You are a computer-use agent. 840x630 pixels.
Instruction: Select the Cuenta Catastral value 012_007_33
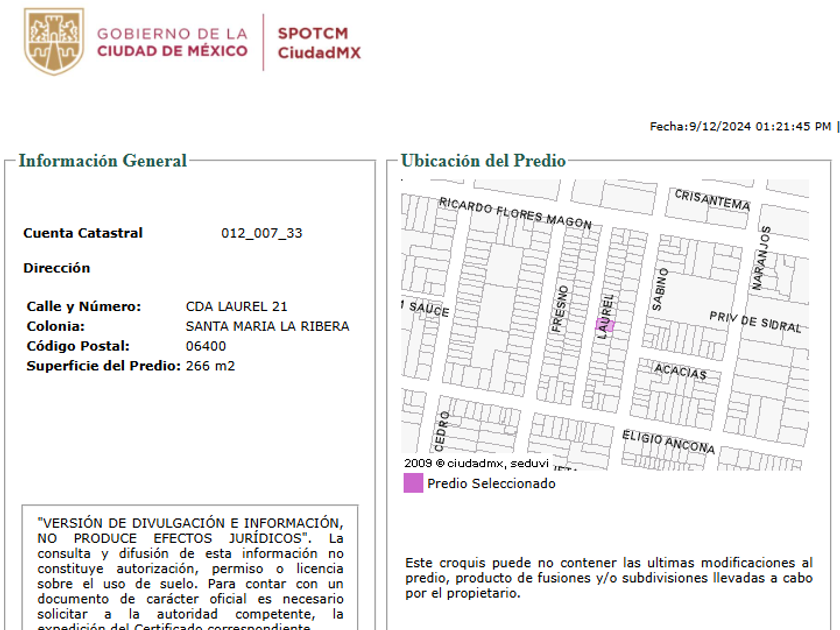261,234
